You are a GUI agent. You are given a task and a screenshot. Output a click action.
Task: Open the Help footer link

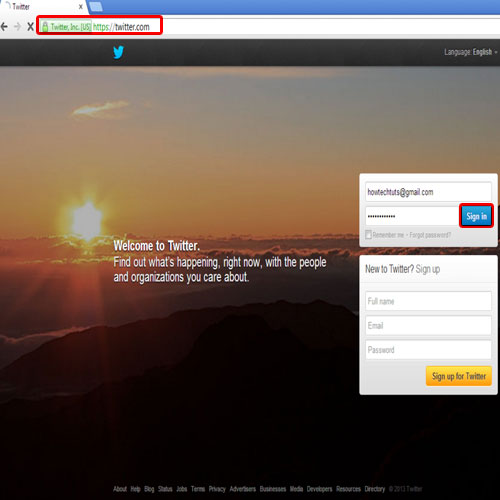click(135, 489)
